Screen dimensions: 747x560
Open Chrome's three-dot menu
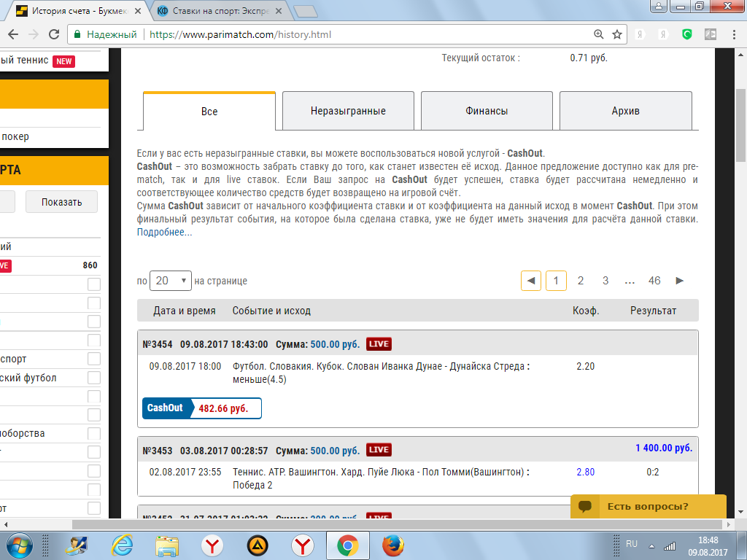pos(734,34)
